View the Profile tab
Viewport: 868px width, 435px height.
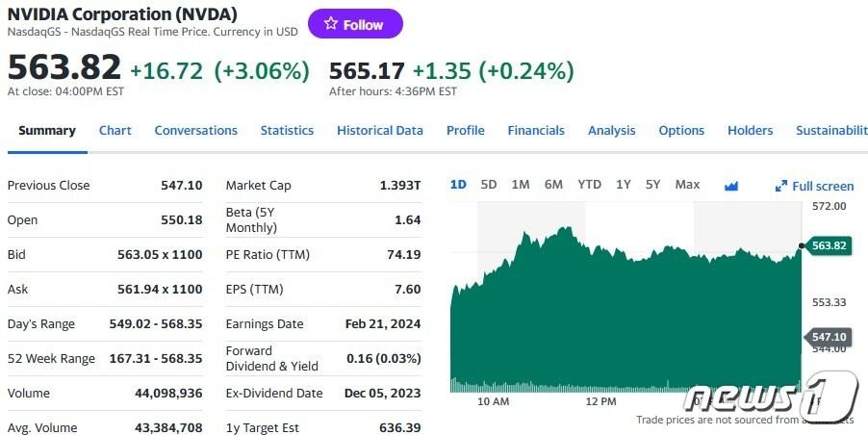pos(465,130)
